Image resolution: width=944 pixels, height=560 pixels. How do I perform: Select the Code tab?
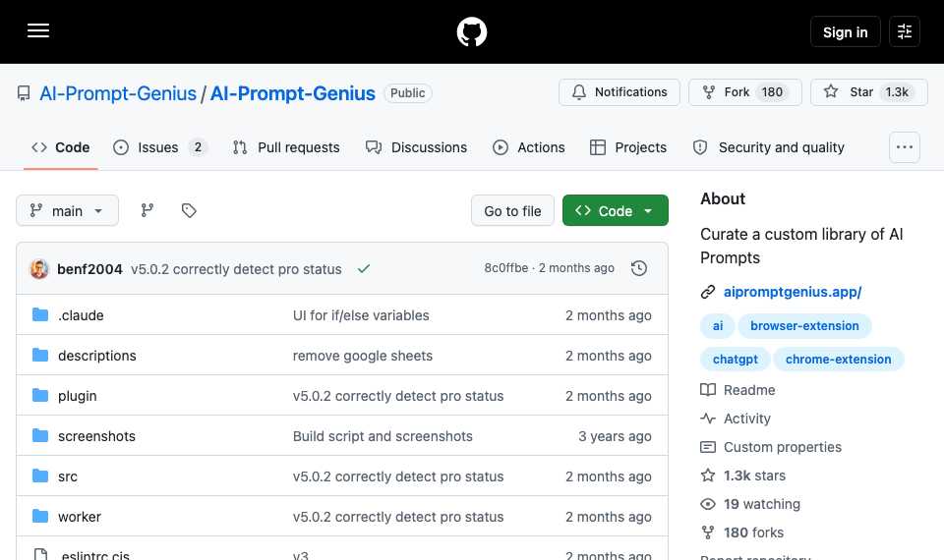[61, 147]
